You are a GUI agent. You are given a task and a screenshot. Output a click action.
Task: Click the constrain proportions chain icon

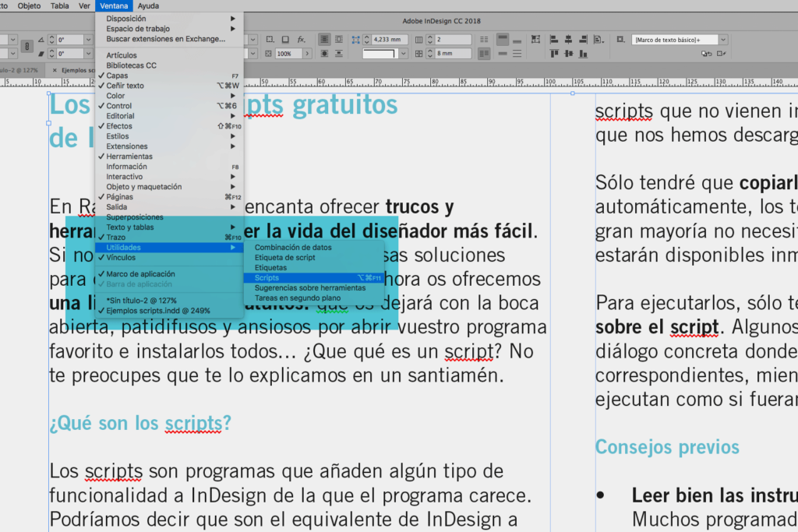click(x=27, y=46)
